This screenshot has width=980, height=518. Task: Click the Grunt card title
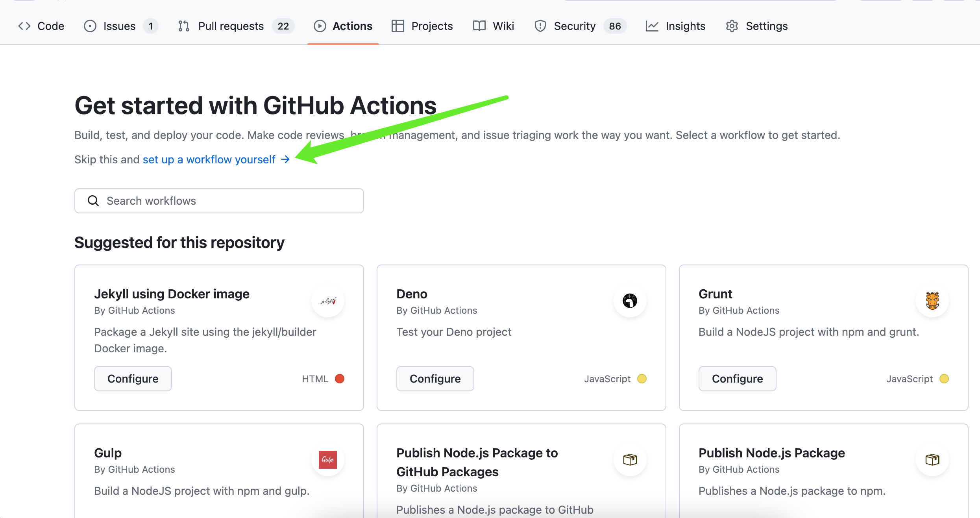716,294
